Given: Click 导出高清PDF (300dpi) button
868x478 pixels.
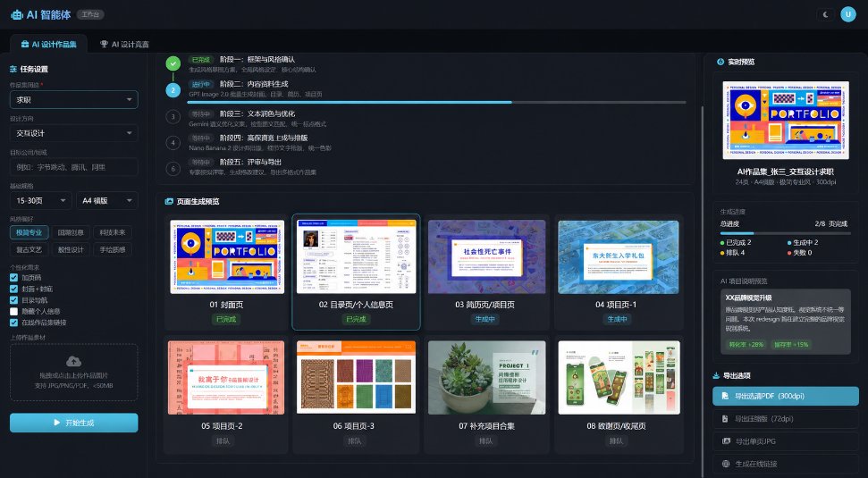Looking at the screenshot, I should pyautogui.click(x=786, y=396).
